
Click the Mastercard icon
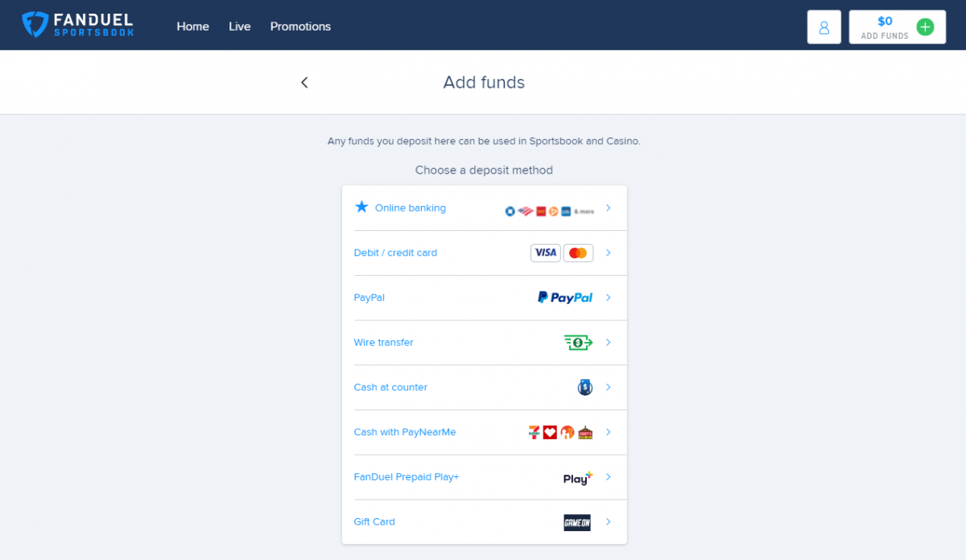(578, 253)
